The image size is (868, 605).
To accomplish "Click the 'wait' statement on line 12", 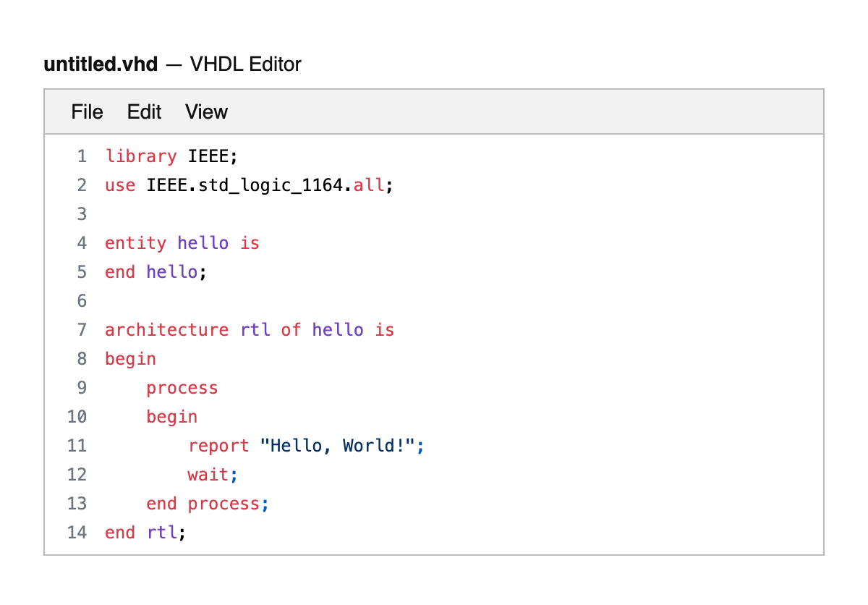I will tap(208, 475).
